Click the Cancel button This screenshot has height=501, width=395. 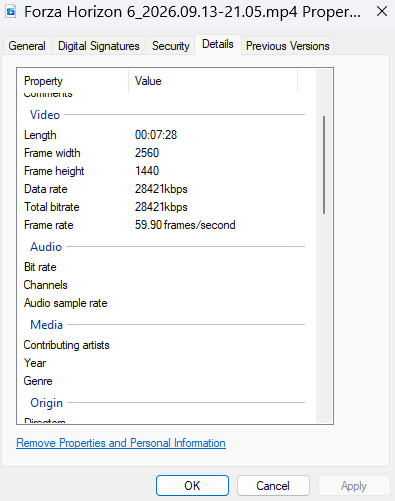[x=273, y=486]
